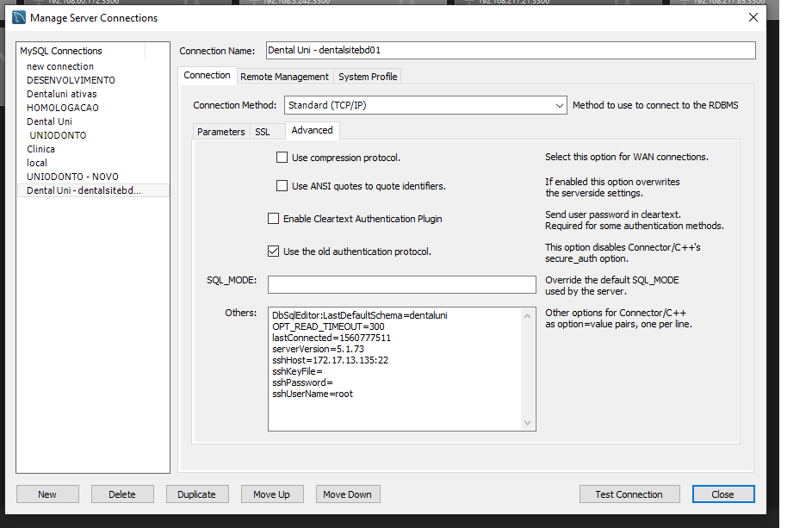812x528 pixels.
Task: Open the System Profile tab
Action: [368, 77]
